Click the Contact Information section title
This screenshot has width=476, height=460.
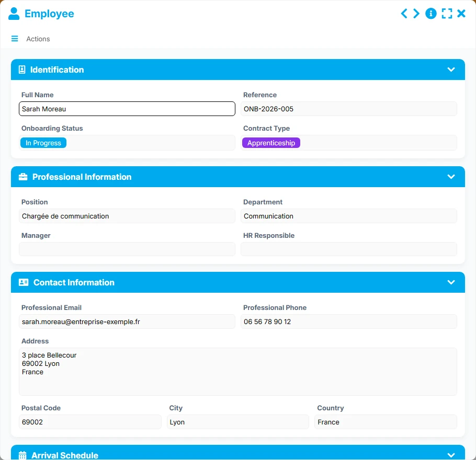(x=74, y=282)
